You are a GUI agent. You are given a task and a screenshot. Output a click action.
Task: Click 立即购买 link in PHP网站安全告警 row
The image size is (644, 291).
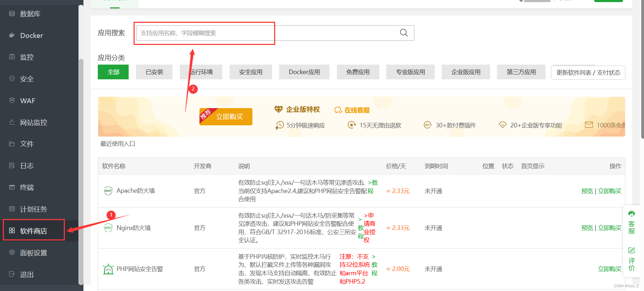click(610, 269)
